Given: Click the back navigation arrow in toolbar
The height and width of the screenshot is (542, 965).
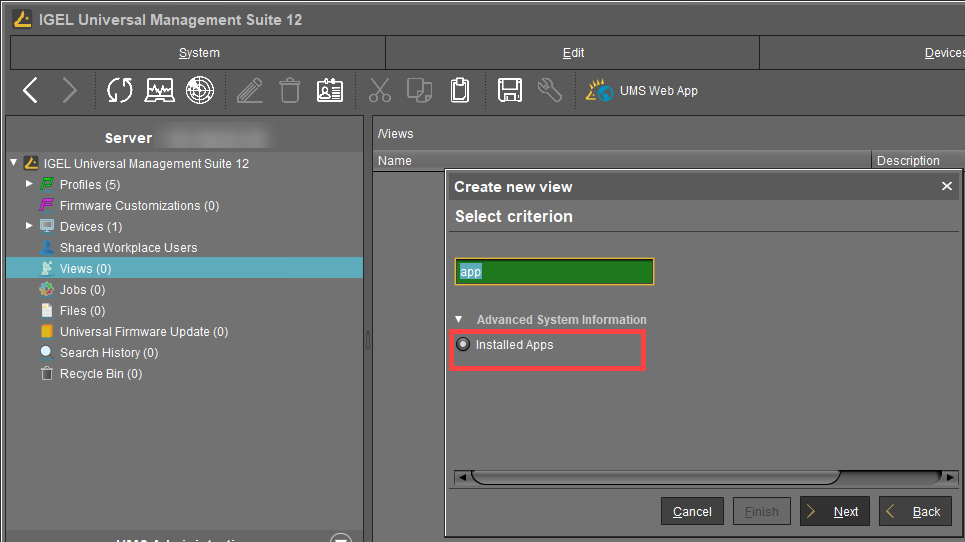Looking at the screenshot, I should click(x=30, y=91).
